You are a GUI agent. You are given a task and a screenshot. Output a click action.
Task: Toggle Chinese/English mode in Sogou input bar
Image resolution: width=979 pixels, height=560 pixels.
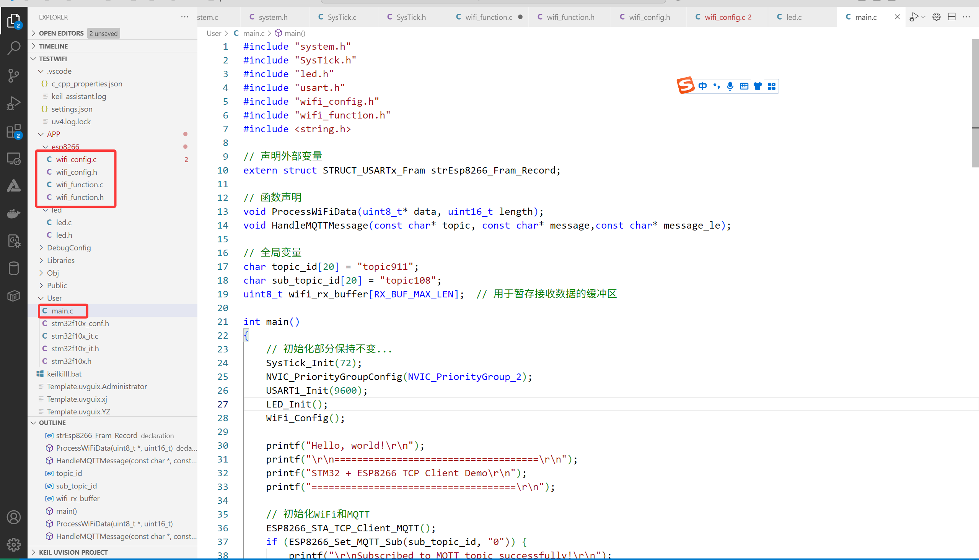702,86
